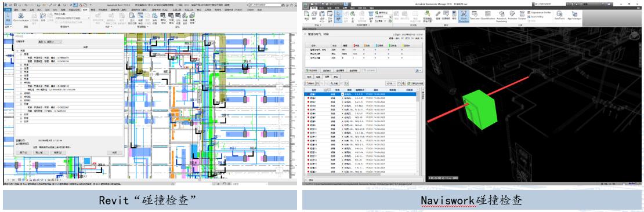Open the Scripter tool
The width and height of the screenshot is (644, 212).
click(x=522, y=16)
